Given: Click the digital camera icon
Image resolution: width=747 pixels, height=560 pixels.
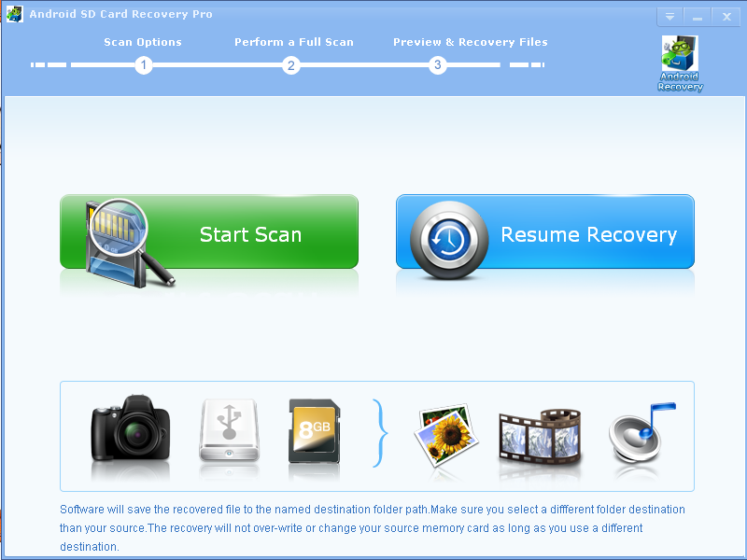Looking at the screenshot, I should [130, 430].
